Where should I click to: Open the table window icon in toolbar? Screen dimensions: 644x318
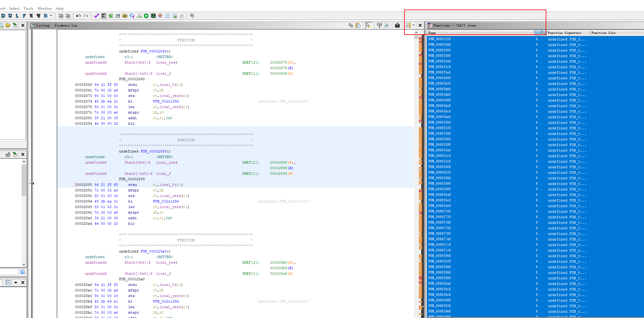point(167,16)
